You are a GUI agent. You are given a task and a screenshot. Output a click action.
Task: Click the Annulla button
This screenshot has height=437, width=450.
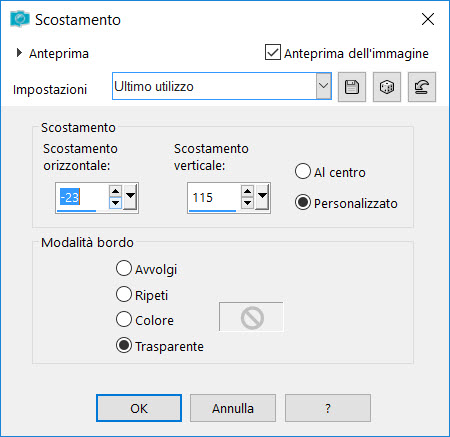click(x=233, y=408)
